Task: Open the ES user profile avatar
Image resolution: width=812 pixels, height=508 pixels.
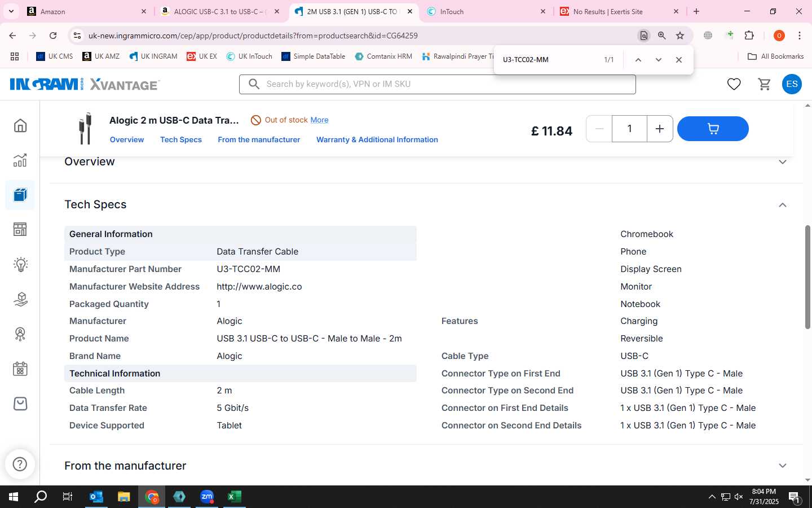Action: (x=792, y=84)
